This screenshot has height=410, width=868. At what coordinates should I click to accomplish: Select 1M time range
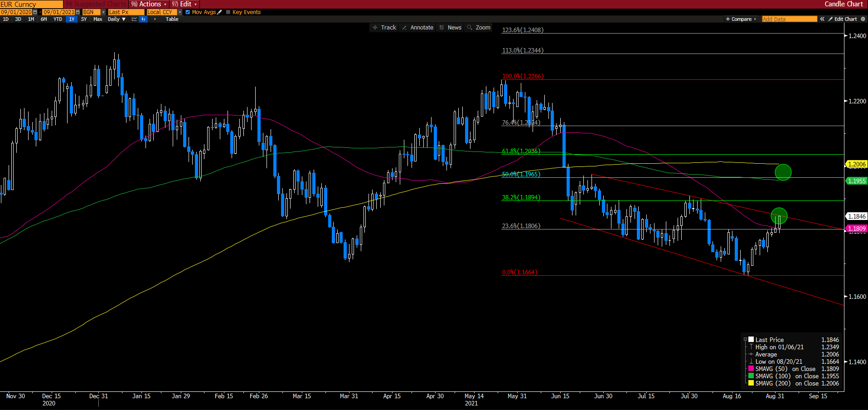(31, 19)
